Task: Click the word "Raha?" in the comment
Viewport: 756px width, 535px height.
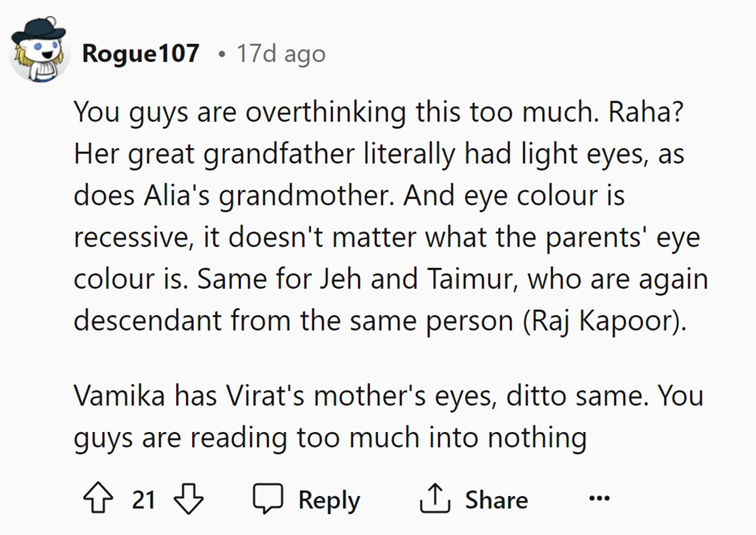Action: pos(646,112)
